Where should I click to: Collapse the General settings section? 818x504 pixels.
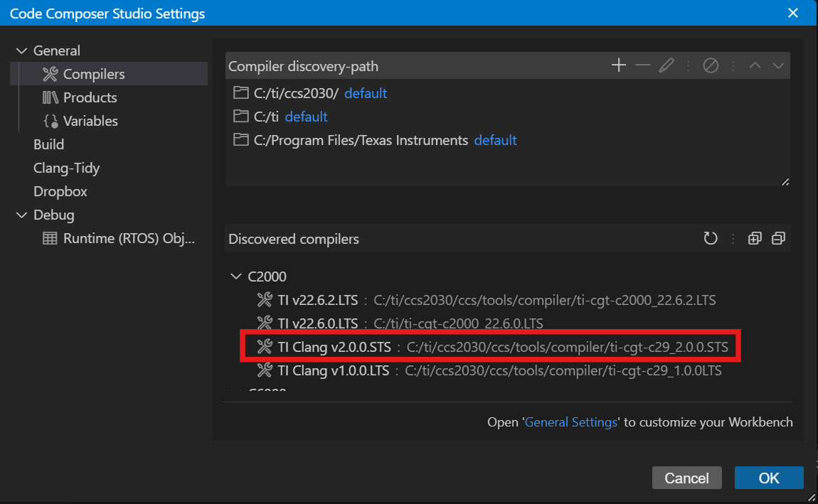click(x=21, y=51)
